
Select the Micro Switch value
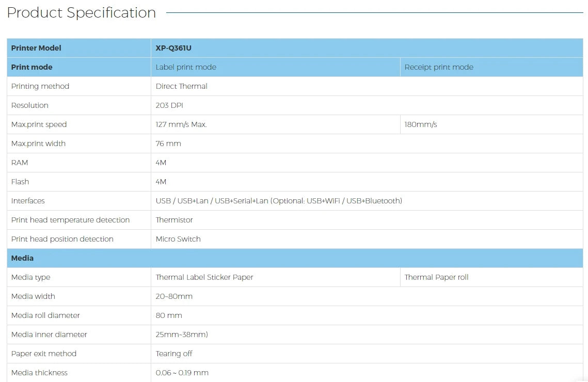(x=178, y=239)
